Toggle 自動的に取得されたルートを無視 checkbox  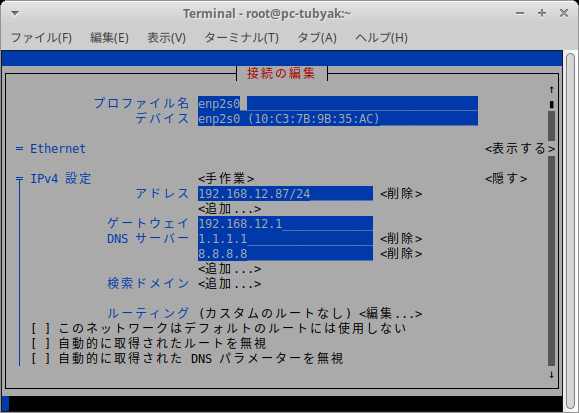[x=40, y=344]
